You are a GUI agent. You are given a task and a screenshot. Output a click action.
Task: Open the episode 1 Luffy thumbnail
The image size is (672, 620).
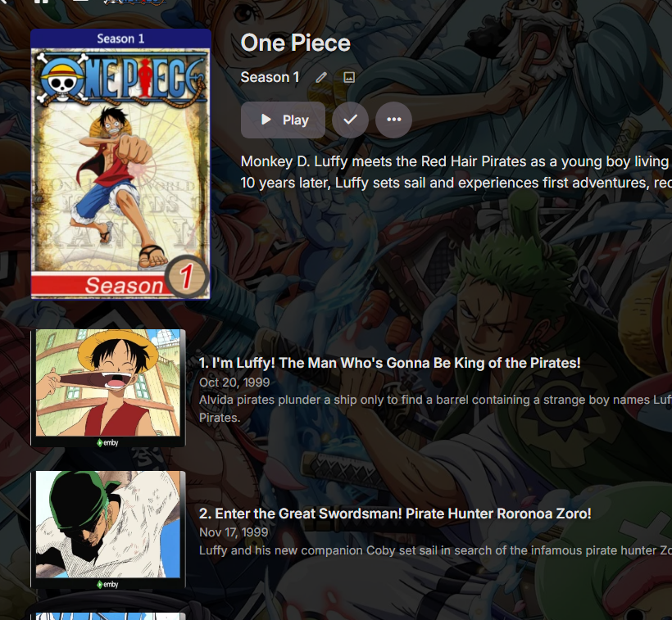(108, 388)
